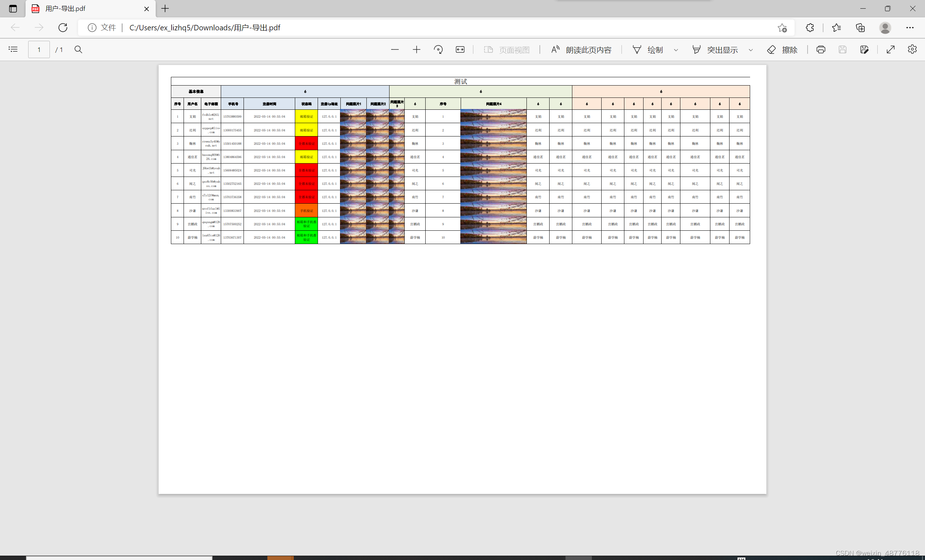Viewport: 925px width, 560px height.
Task: Expand the 绘制 draw options dropdown
Action: click(676, 50)
